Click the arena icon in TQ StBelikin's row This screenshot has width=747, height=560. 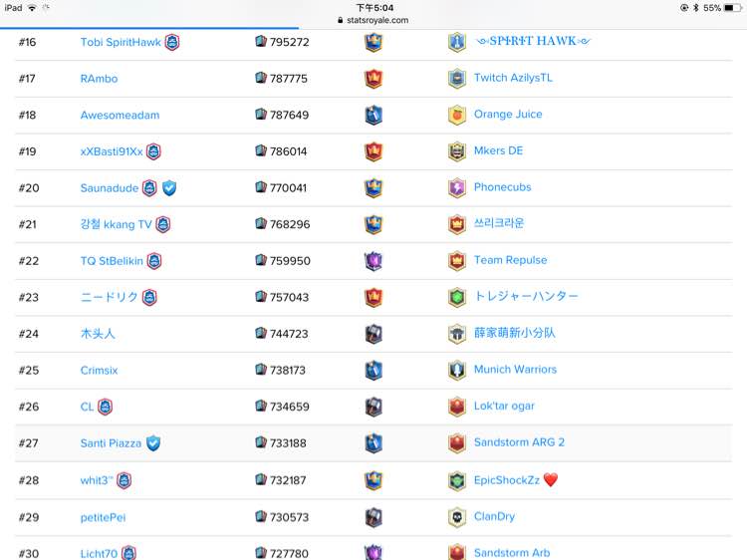tap(373, 261)
